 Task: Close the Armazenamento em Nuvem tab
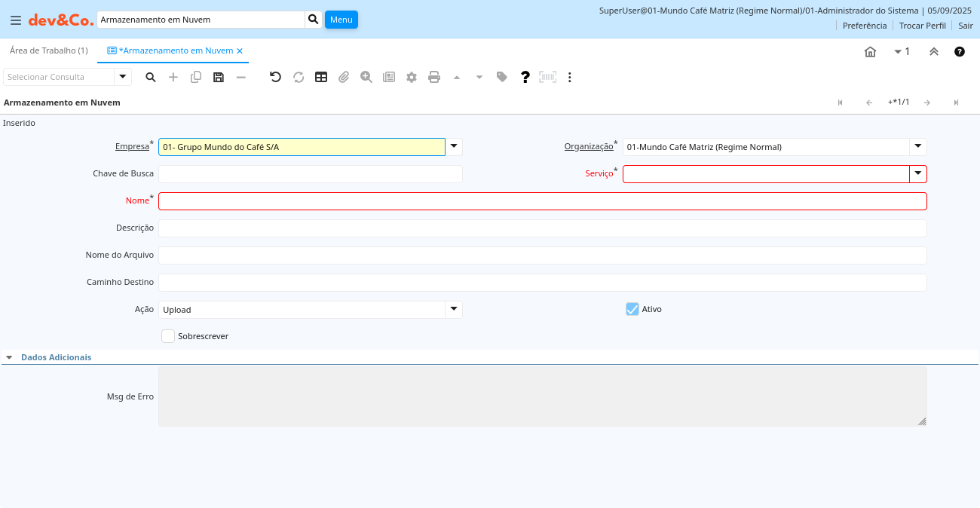click(x=240, y=50)
